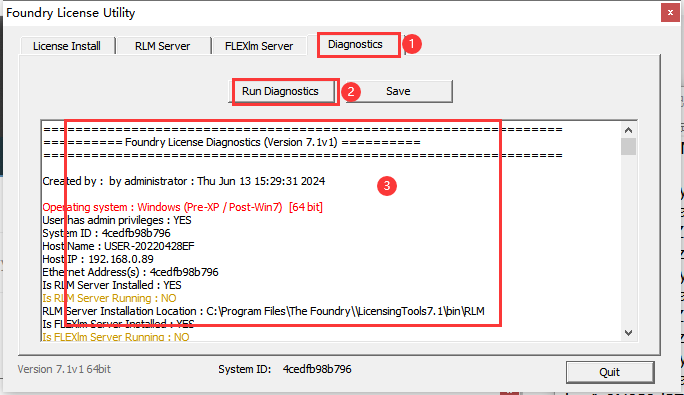Click the System ID value at the bottom
Screen dimensions: 684x395
point(317,369)
